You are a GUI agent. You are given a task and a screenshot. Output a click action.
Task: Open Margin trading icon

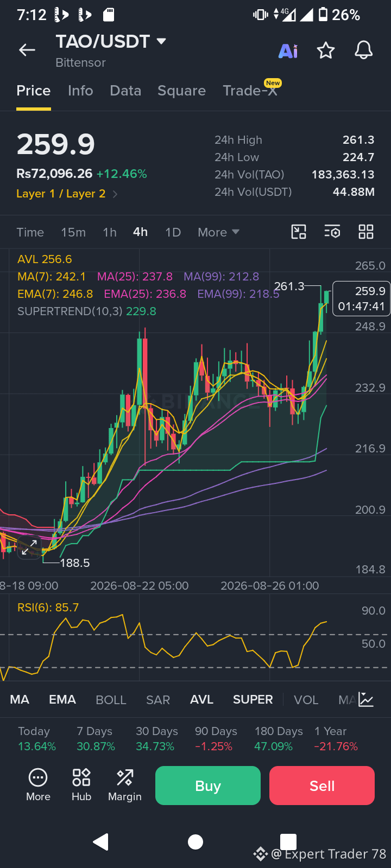tap(125, 785)
